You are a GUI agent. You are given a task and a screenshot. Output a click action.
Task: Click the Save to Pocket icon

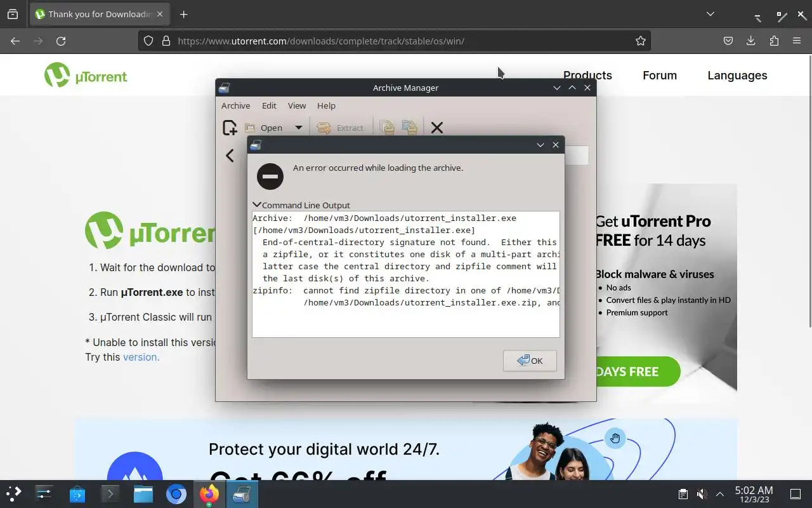click(728, 41)
